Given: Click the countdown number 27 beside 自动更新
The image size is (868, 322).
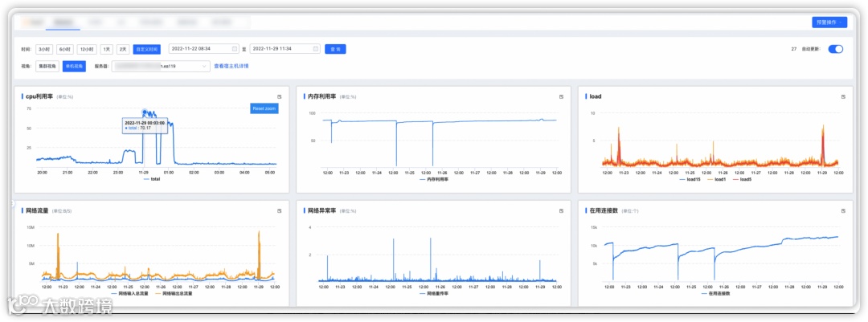Looking at the screenshot, I should (x=794, y=49).
